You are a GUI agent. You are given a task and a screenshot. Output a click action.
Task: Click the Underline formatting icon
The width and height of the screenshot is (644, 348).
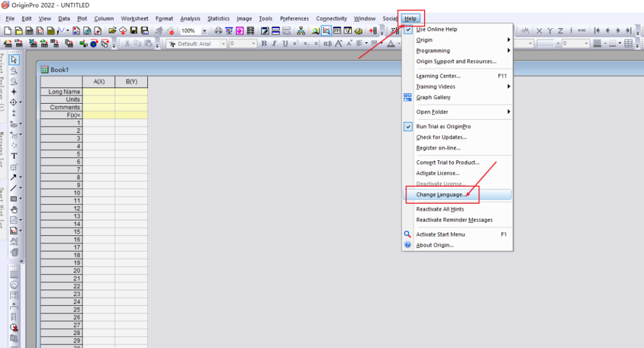click(285, 44)
